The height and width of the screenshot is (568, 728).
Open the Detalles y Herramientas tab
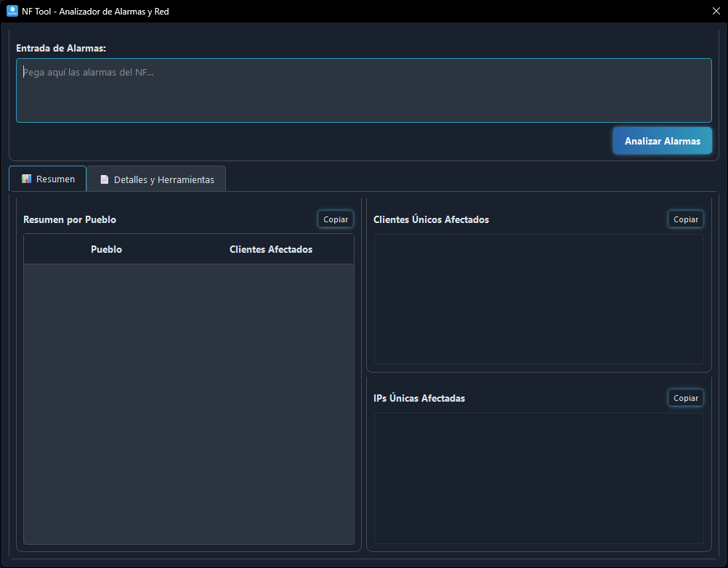163,179
